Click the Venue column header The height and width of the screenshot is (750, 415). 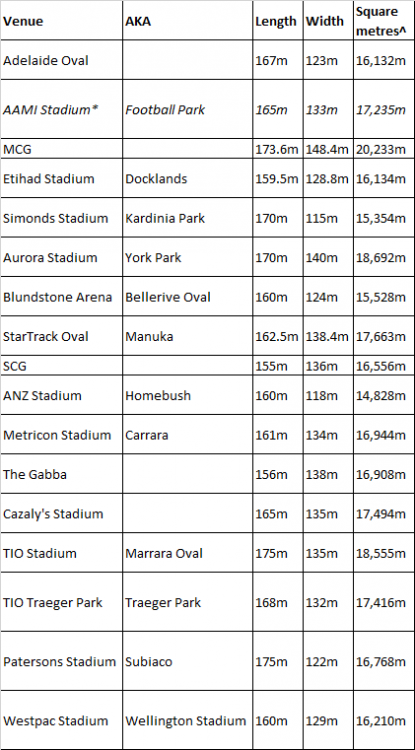(x=61, y=21)
